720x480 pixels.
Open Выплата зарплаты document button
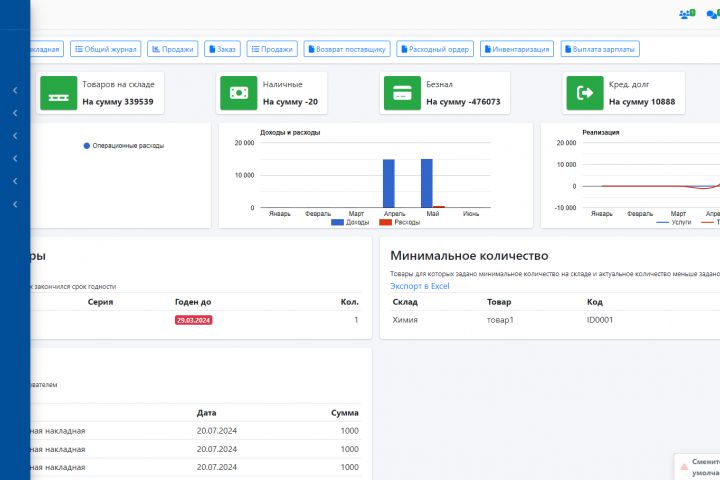[600, 49]
